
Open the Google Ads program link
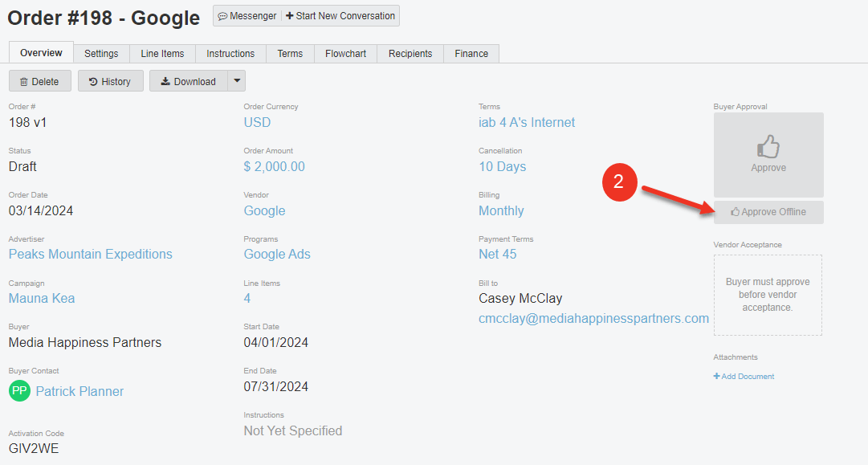(276, 254)
